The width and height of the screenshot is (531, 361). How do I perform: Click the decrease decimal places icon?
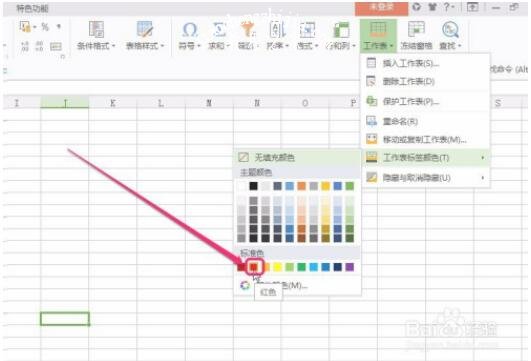(40, 46)
